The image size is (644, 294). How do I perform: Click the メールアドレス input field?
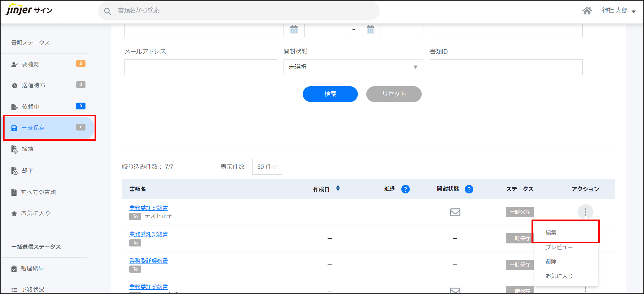(200, 67)
